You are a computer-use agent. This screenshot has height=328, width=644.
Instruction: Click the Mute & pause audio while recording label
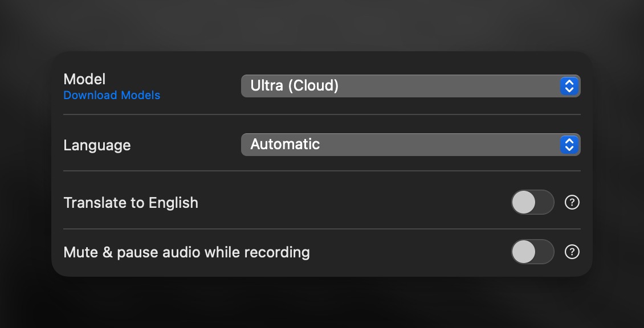point(186,252)
